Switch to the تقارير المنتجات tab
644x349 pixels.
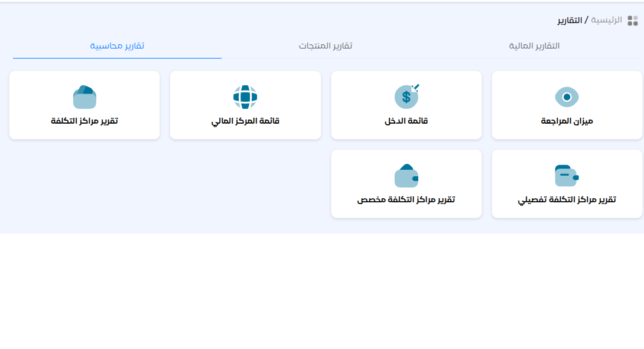click(x=326, y=46)
